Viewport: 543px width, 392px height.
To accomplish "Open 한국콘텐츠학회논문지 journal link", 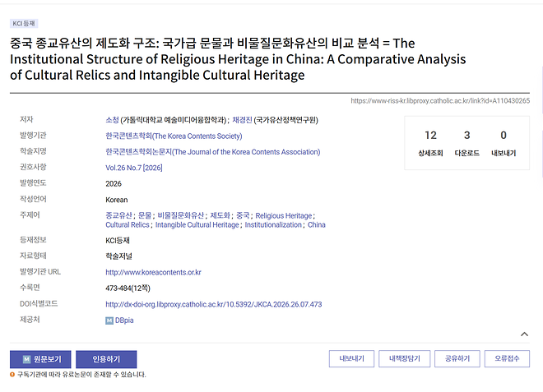I will coord(212,152).
